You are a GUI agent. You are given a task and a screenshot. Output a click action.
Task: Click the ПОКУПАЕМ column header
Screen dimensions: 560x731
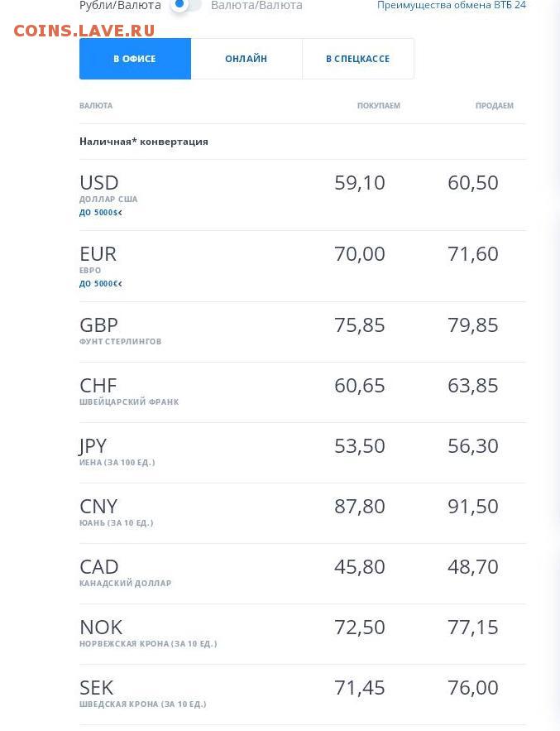point(379,106)
